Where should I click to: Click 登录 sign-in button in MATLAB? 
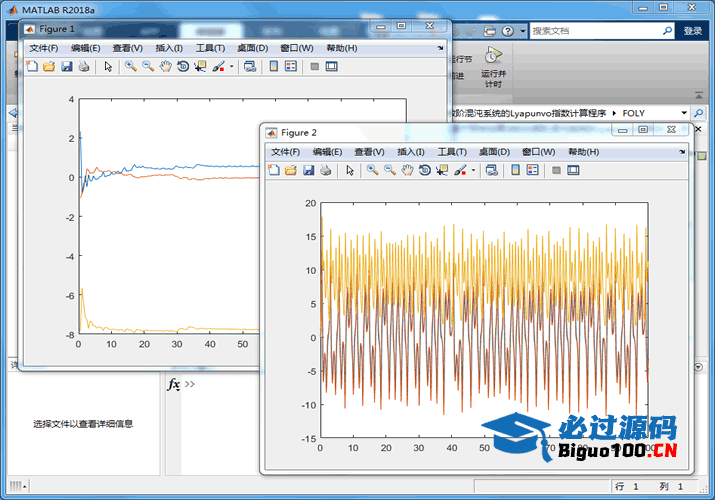coord(693,31)
